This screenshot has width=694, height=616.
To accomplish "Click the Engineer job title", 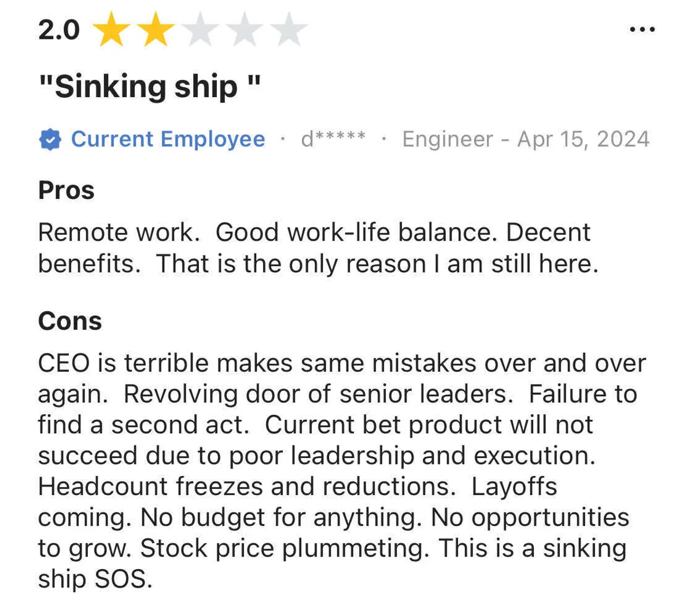I will (448, 139).
